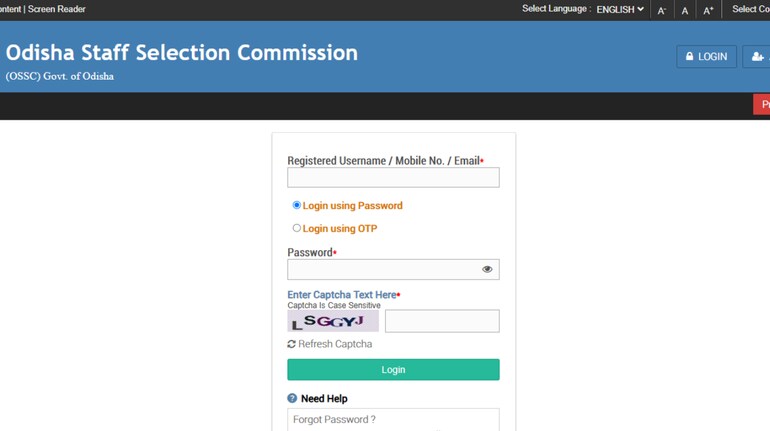Toggle password visibility eye icon
The image size is (770, 431).
pyautogui.click(x=487, y=269)
